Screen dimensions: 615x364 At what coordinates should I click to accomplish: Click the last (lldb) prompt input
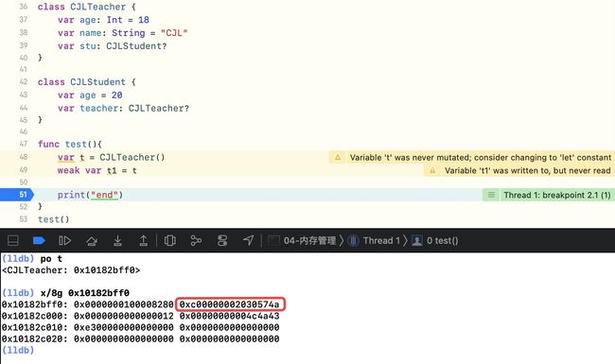(x=18, y=350)
